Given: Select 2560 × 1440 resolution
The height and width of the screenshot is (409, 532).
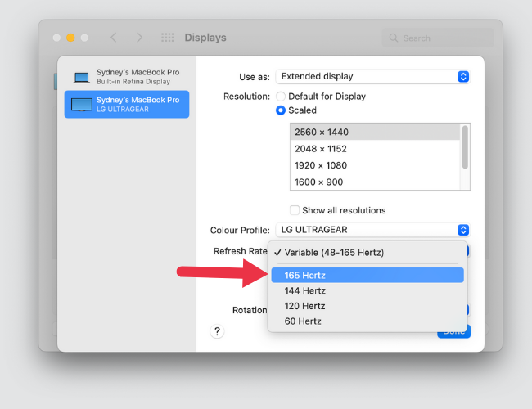Looking at the screenshot, I should click(375, 132).
